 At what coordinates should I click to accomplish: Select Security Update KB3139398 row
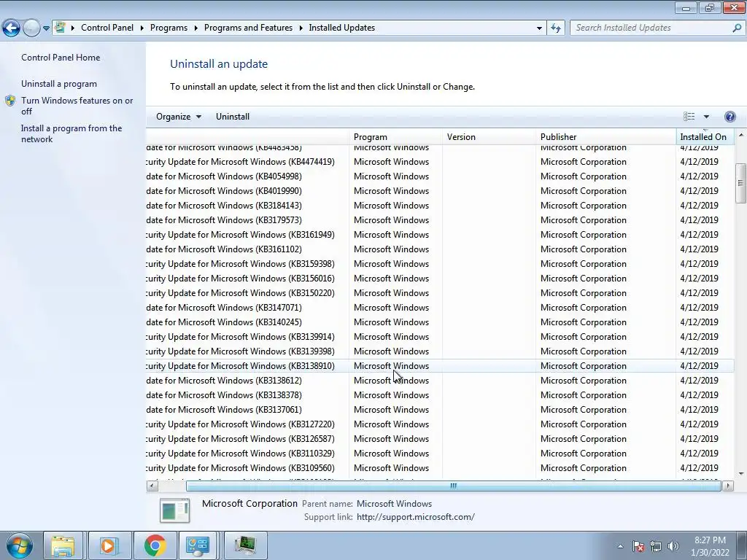pos(440,351)
